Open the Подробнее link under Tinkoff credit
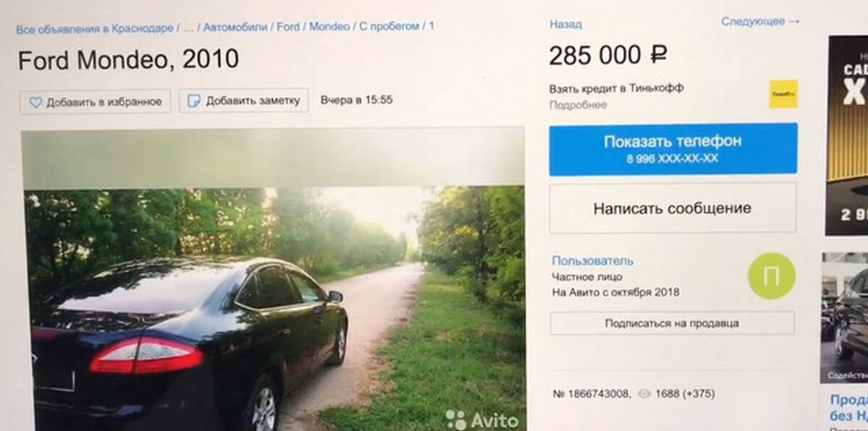 coord(578,105)
